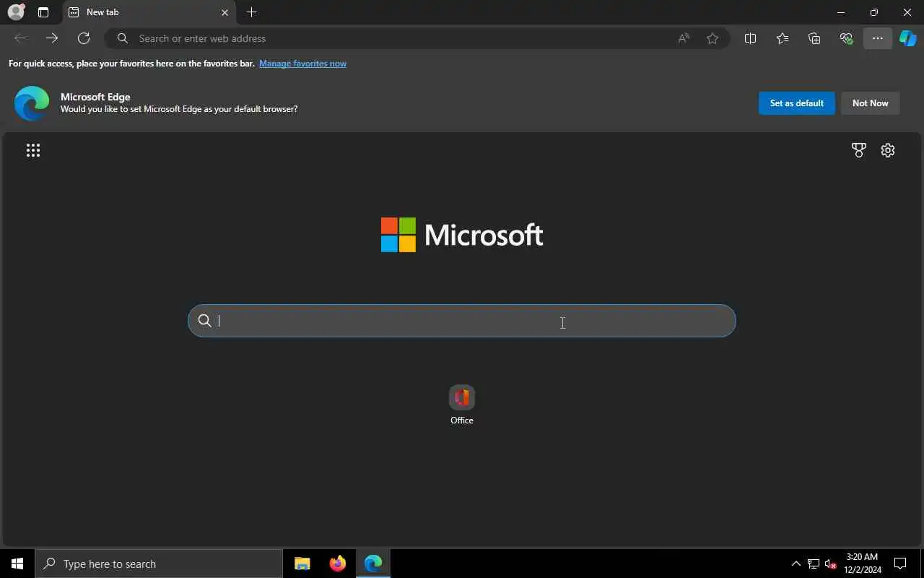Viewport: 924px width, 578px height.
Task: Open the Office quick link tile
Action: [462, 405]
